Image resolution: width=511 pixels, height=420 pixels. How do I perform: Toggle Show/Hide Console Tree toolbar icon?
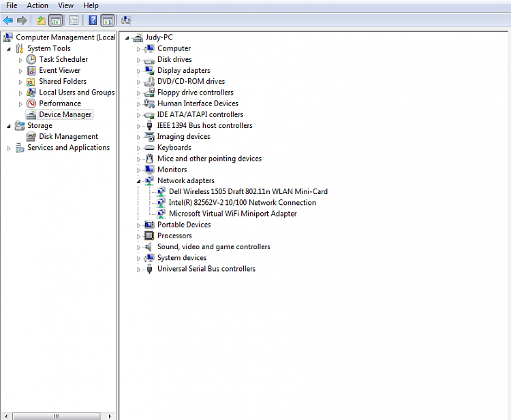(x=56, y=20)
